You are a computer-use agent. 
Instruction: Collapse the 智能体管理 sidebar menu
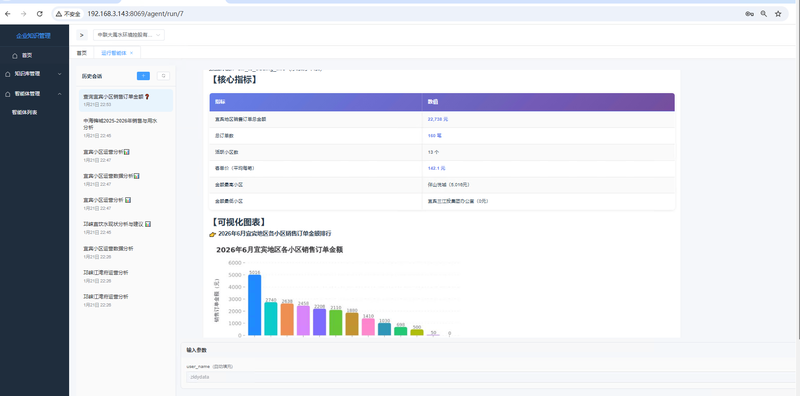pyautogui.click(x=34, y=94)
